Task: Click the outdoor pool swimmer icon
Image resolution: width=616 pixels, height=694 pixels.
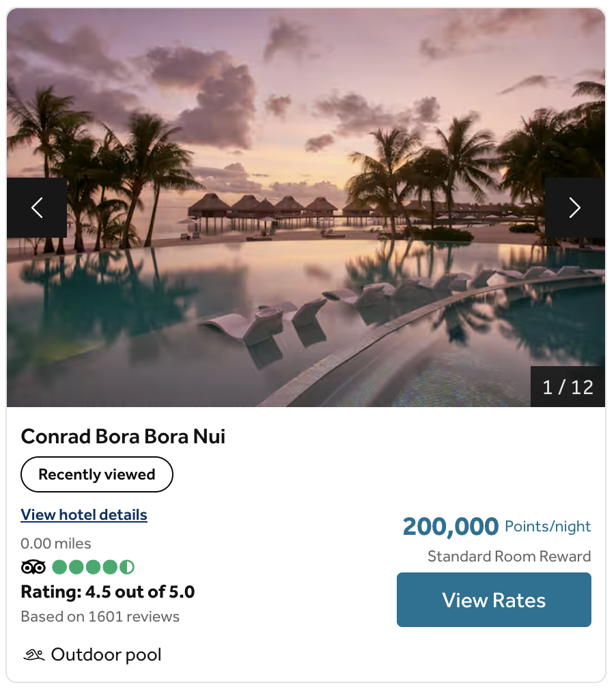Action: (34, 655)
